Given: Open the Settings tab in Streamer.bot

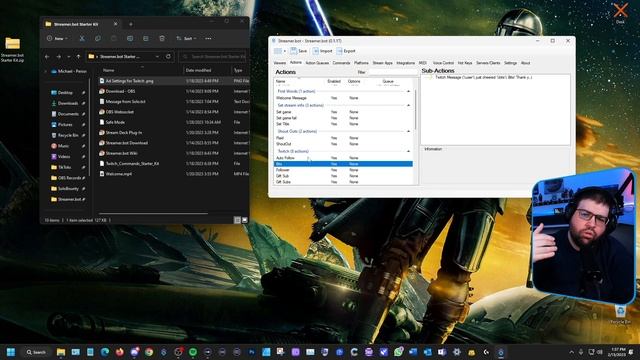Looking at the screenshot, I should coord(510,63).
